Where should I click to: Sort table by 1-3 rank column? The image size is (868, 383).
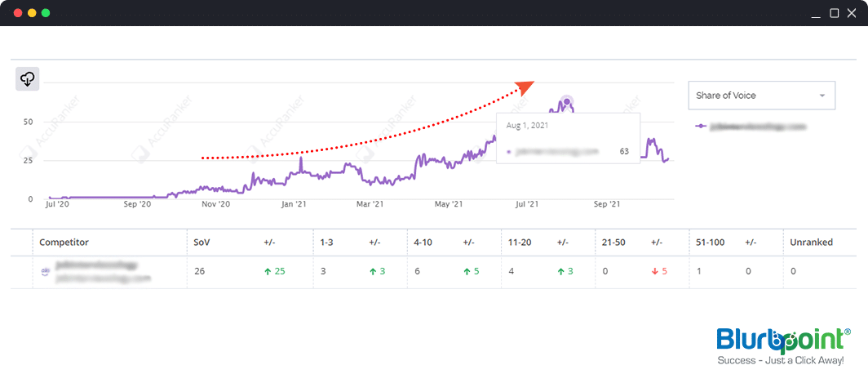(326, 243)
